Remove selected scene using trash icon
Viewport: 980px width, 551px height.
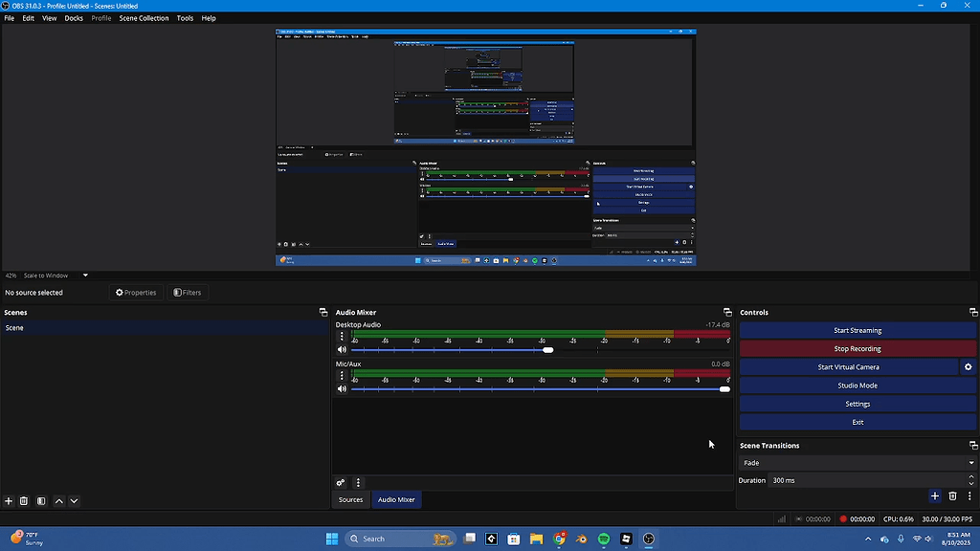(24, 501)
